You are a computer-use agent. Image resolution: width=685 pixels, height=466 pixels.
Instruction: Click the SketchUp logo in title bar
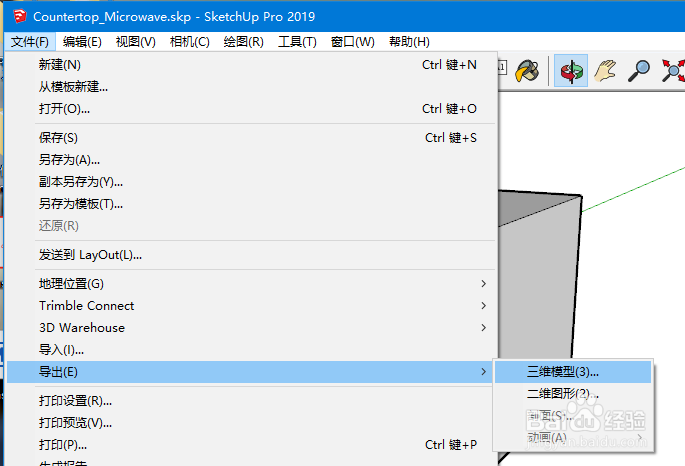[x=20, y=17]
